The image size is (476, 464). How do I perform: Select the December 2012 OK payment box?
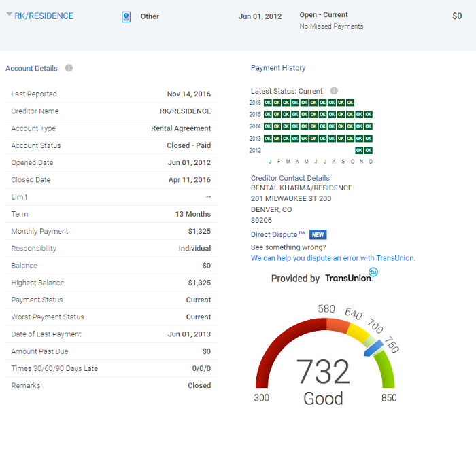(x=369, y=151)
